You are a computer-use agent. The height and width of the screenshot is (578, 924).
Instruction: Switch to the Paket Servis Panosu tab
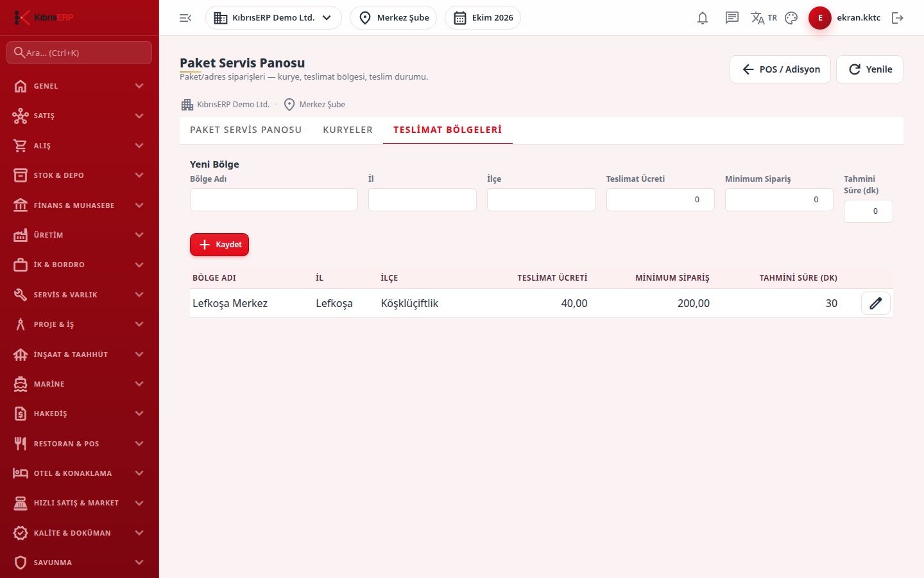(246, 130)
